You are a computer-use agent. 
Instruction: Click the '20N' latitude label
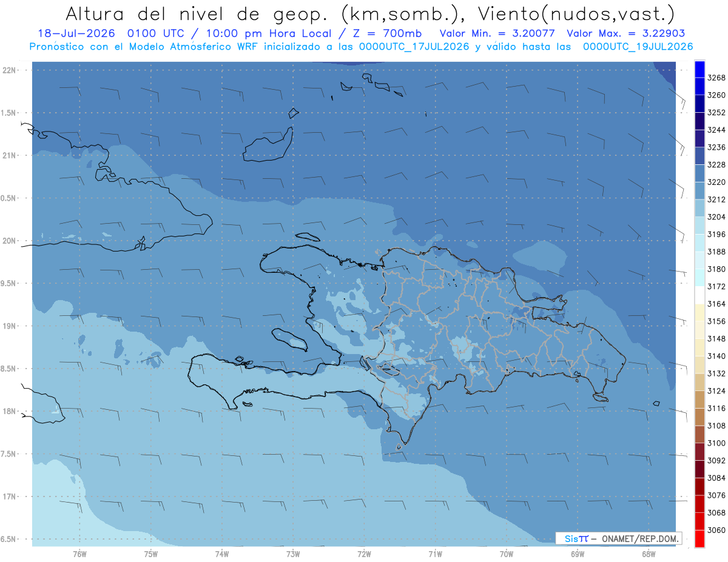tap(9, 241)
